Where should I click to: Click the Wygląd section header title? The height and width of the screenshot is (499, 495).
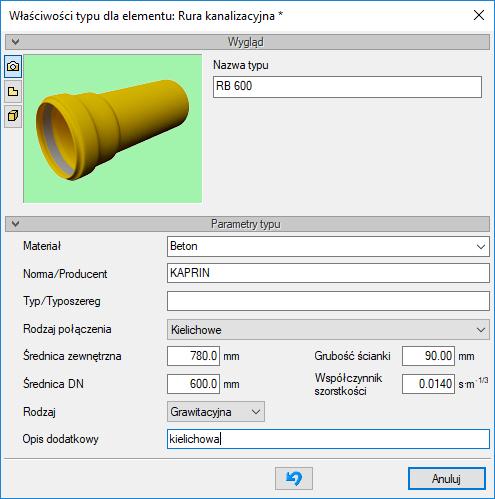[246, 42]
